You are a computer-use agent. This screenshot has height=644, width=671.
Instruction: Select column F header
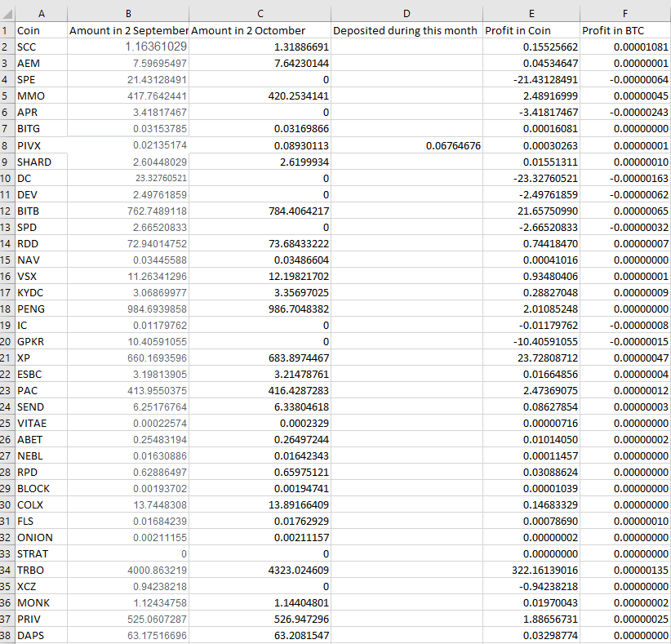click(625, 14)
